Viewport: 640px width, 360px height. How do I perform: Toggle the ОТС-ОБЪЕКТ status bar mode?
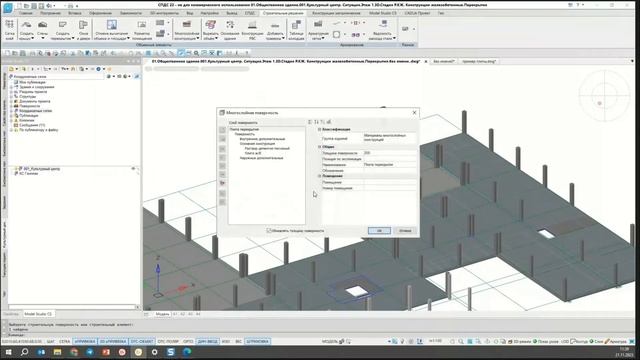(142, 341)
